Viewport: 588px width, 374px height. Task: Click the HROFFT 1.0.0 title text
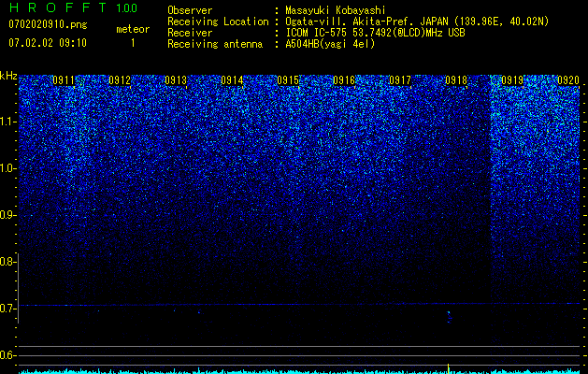pos(73,7)
